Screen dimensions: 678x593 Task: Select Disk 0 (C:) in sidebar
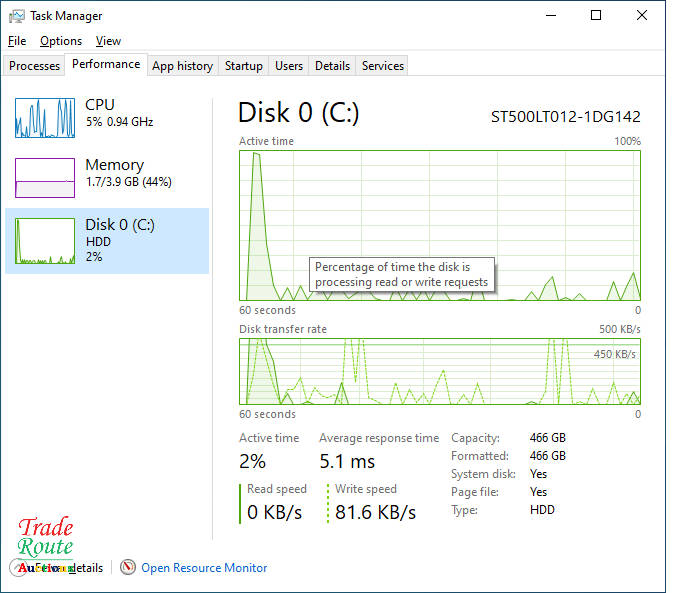coord(107,240)
